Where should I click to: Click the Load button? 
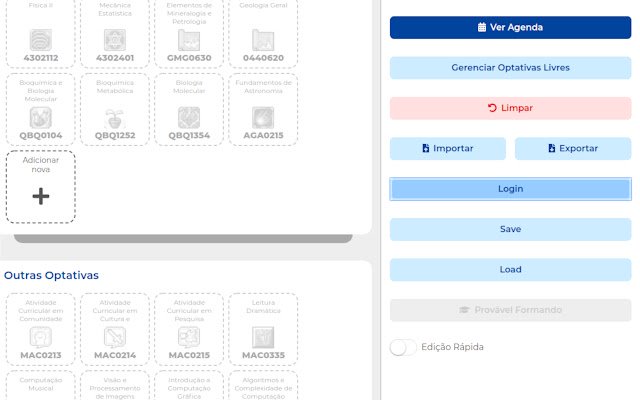click(x=510, y=270)
